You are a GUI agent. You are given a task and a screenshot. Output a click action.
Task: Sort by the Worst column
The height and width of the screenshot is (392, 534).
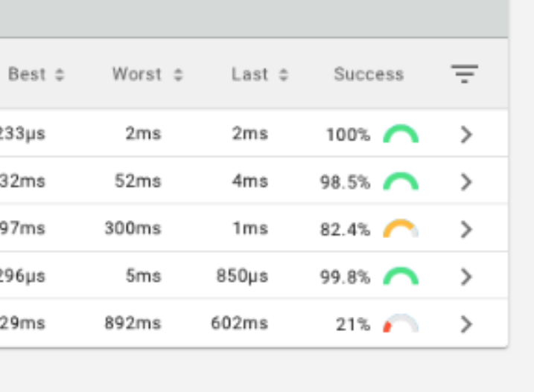[x=179, y=74]
